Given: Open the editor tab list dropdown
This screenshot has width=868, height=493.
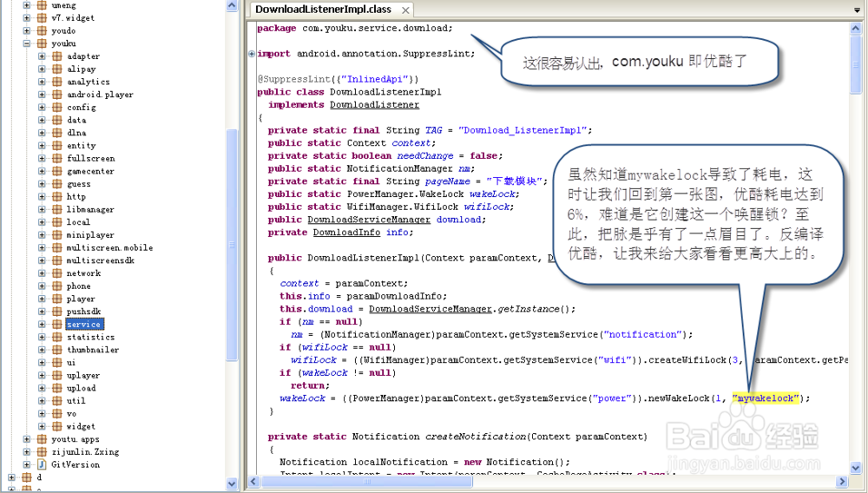Looking at the screenshot, I should click(857, 10).
